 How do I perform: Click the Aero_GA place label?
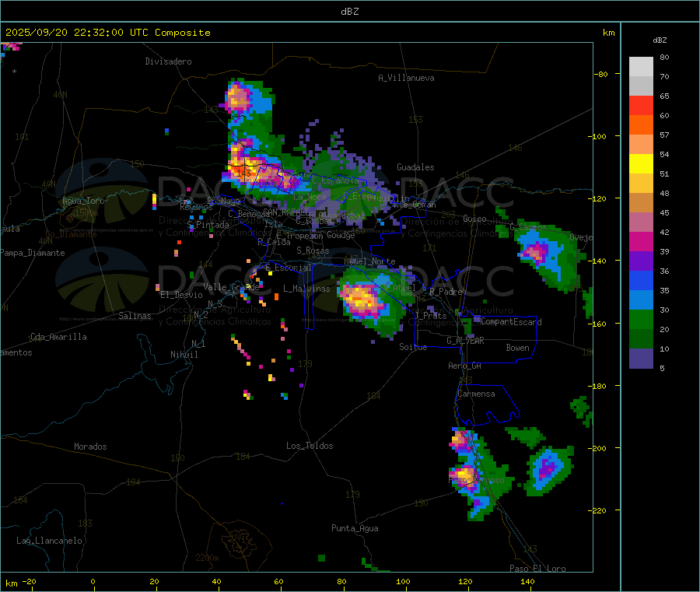(465, 366)
